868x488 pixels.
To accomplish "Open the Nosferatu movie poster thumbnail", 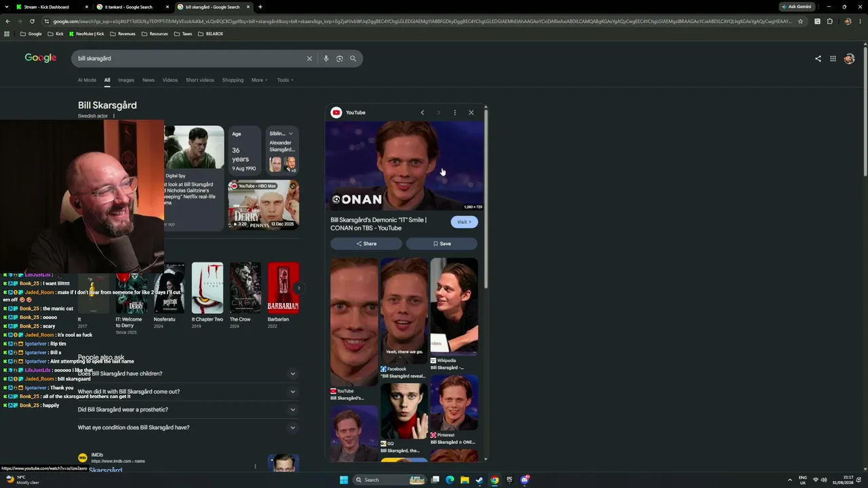I will click(x=170, y=288).
